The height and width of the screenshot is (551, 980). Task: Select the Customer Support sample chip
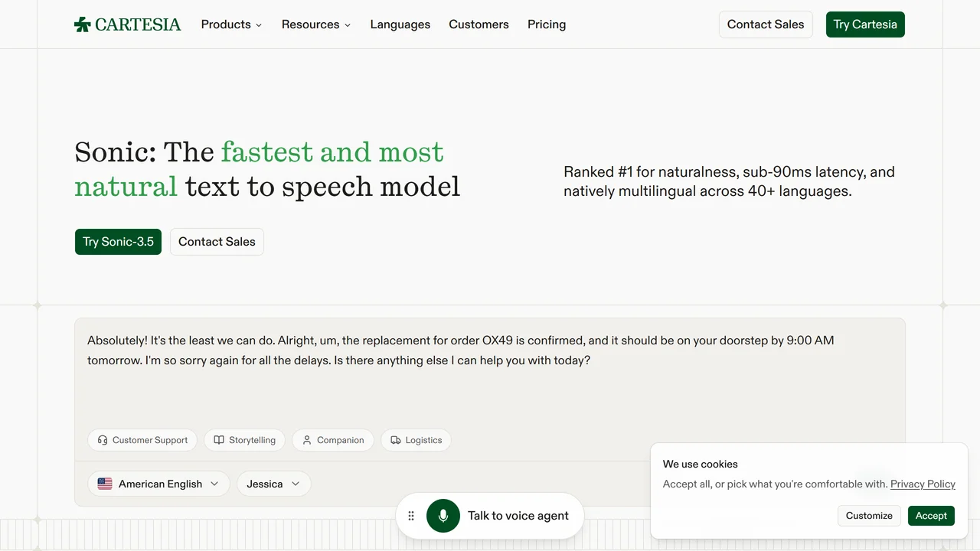(142, 440)
